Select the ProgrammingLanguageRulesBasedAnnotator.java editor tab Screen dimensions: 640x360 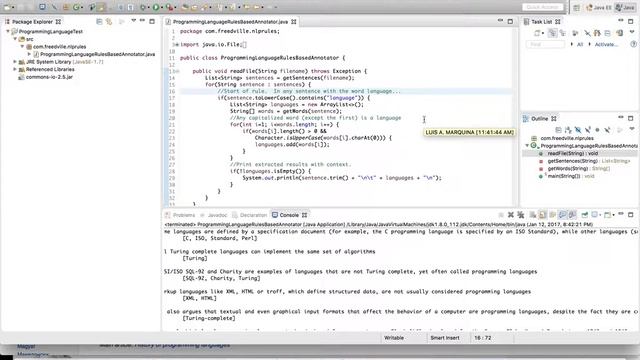pos(230,22)
